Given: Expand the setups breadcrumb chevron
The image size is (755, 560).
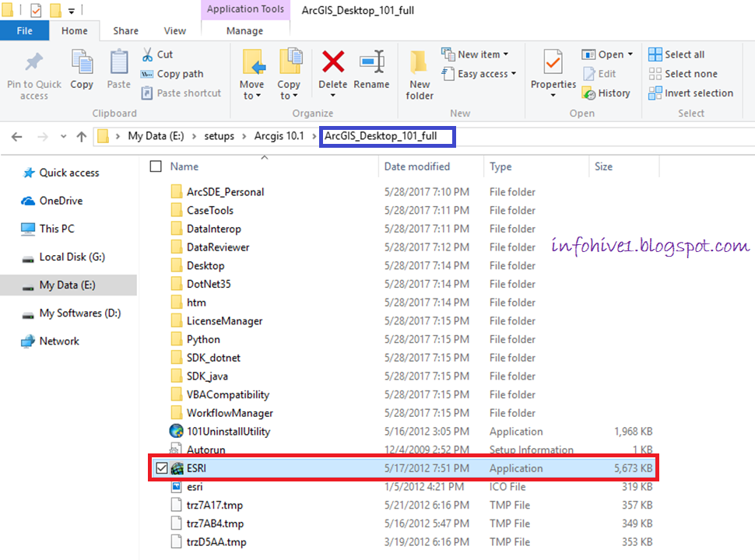Looking at the screenshot, I should [244, 137].
